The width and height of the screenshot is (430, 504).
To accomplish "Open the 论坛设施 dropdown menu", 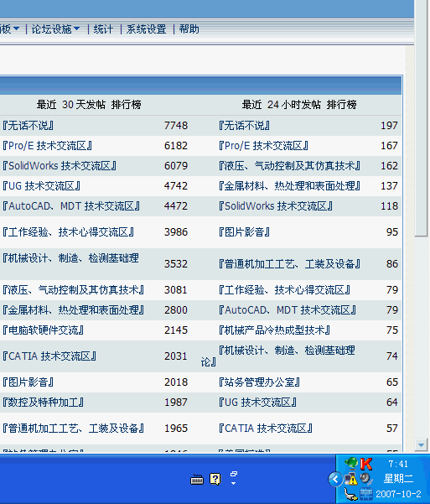I will [x=55, y=29].
